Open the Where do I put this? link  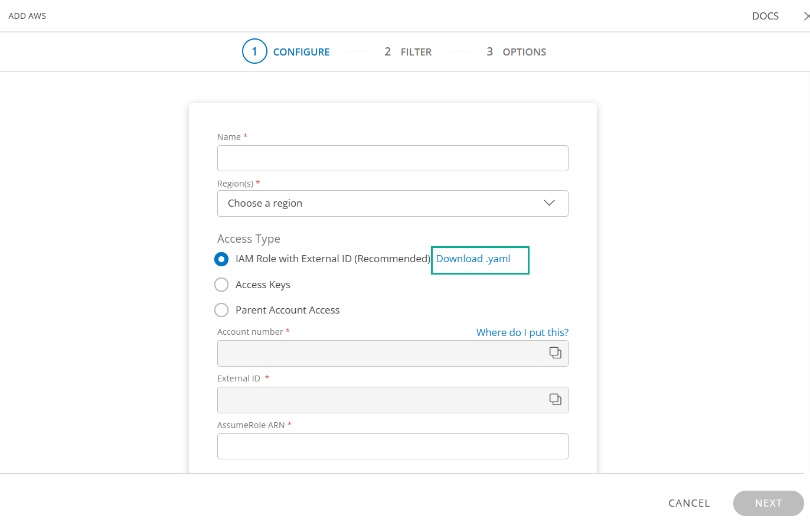point(522,332)
